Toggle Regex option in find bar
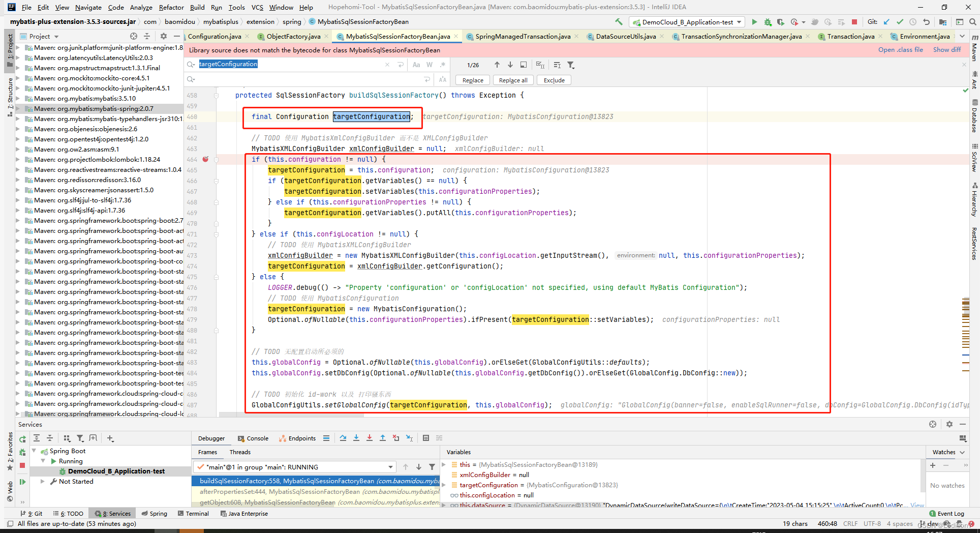Viewport: 980px width, 533px height. click(x=443, y=65)
